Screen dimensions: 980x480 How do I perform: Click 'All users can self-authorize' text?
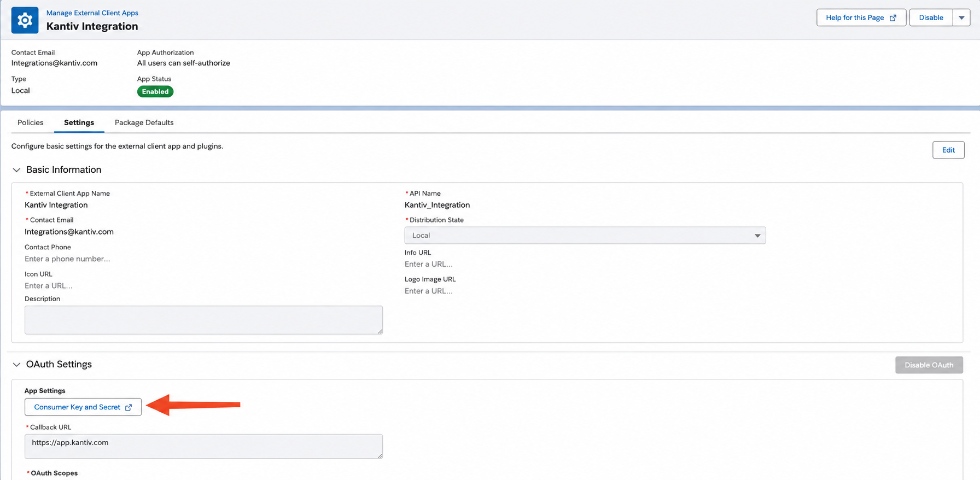pos(184,63)
